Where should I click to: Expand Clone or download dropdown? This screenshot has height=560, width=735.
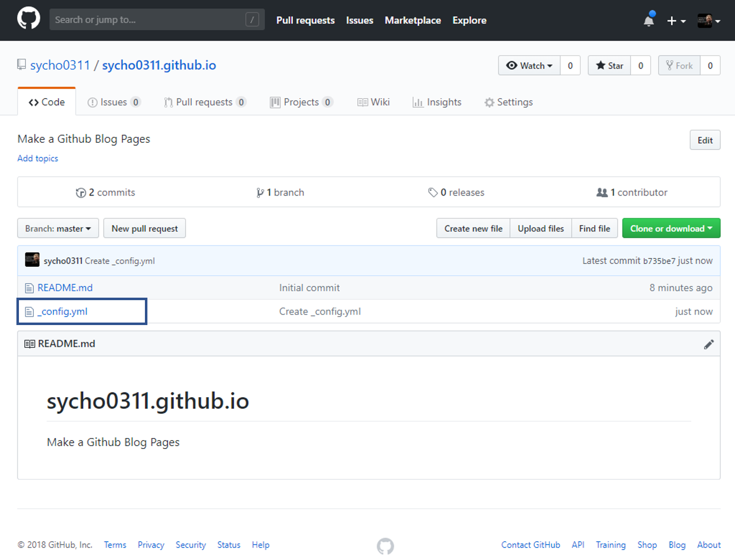[671, 228]
